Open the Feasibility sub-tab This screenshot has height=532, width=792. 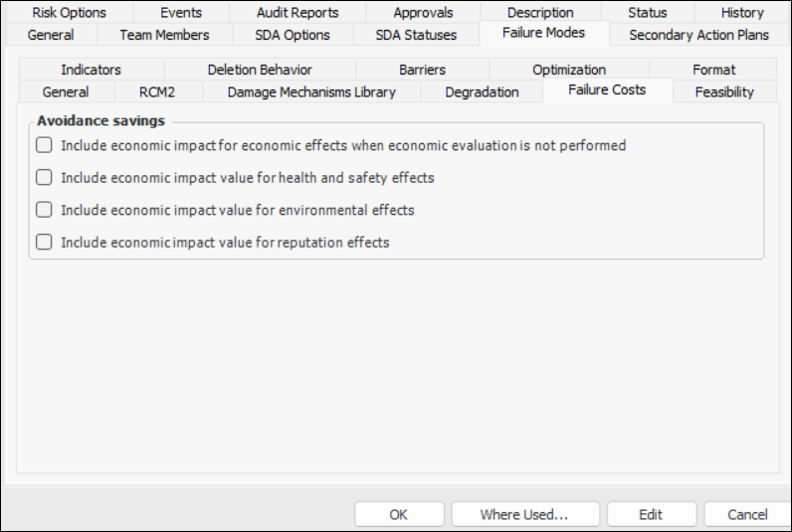click(724, 92)
